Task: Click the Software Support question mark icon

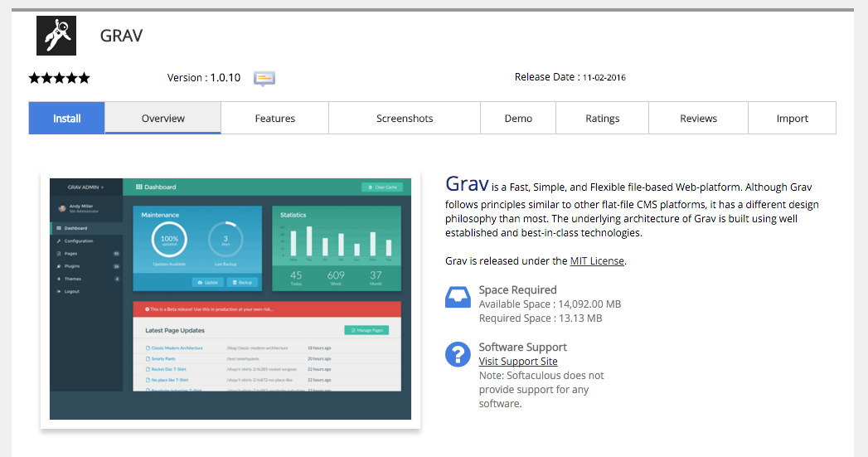Action: (458, 354)
